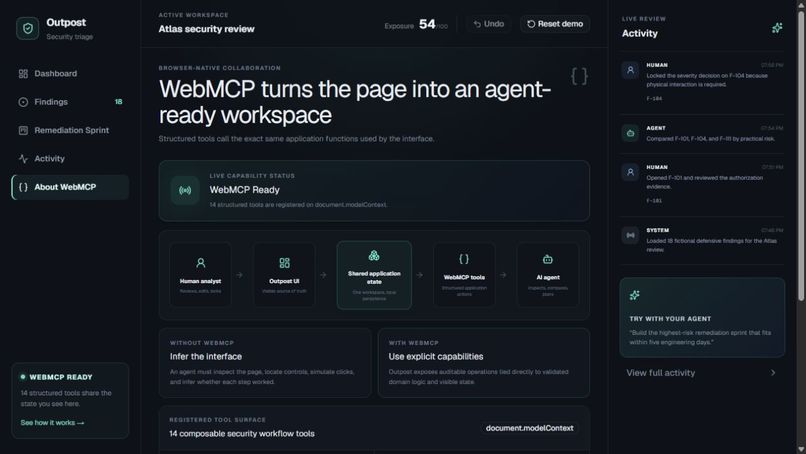806x454 pixels.
Task: Click the Exposure score 54
Action: click(427, 24)
